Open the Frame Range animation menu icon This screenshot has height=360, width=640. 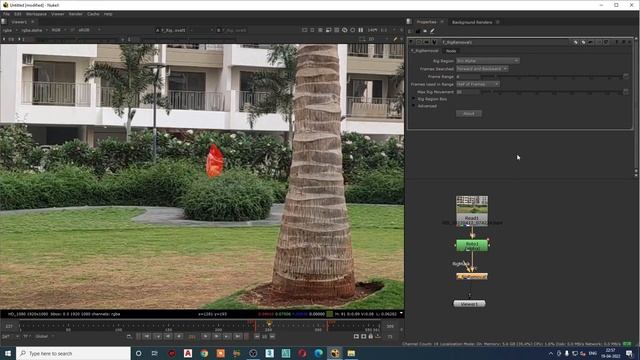(x=626, y=76)
